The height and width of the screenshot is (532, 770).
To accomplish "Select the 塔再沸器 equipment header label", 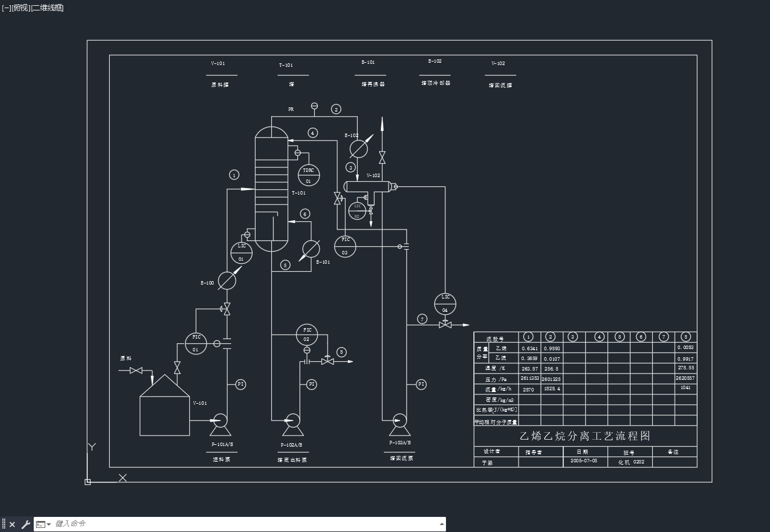I will click(373, 84).
